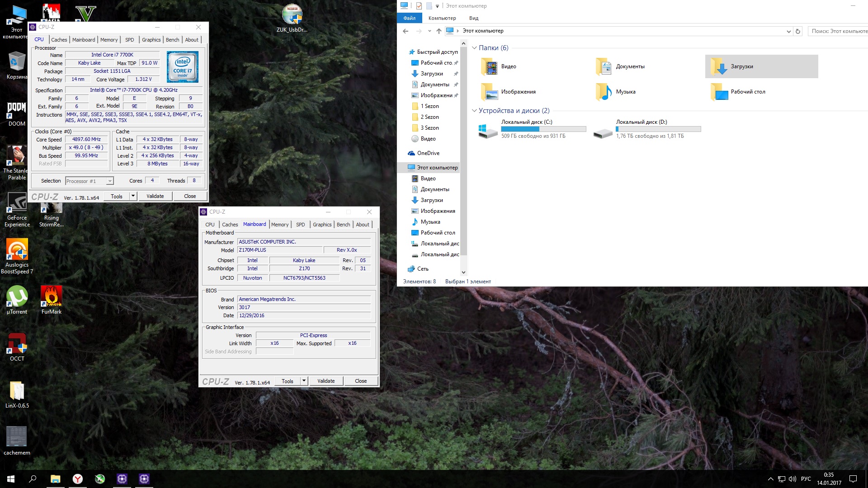Expand the Processor #1 selection combo box
The height and width of the screenshot is (488, 868).
click(x=109, y=181)
